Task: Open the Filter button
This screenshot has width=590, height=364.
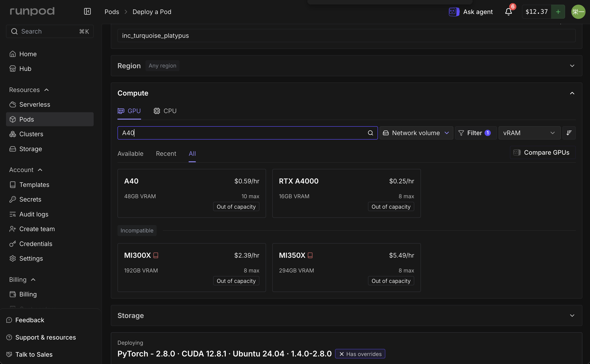Action: (475, 133)
